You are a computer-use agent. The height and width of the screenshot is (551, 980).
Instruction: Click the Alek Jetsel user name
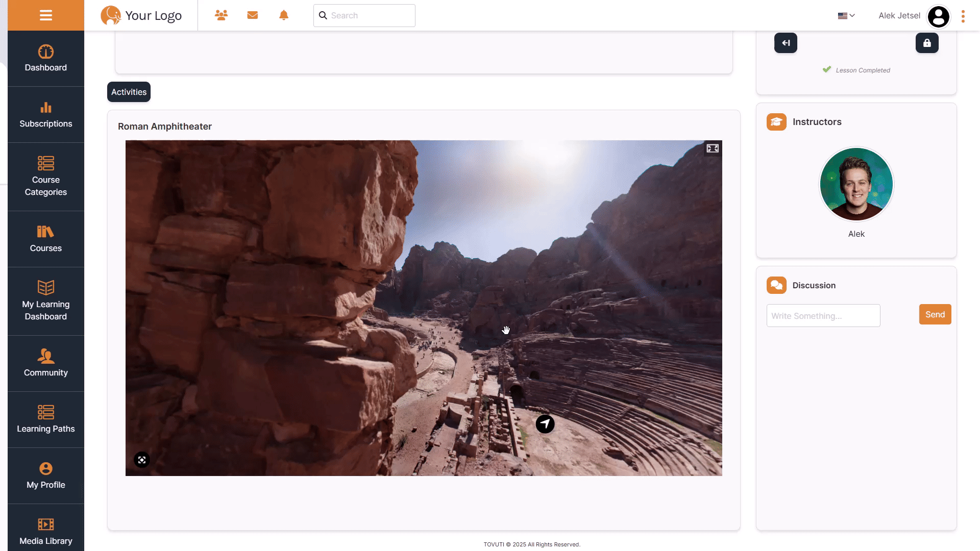[899, 16]
